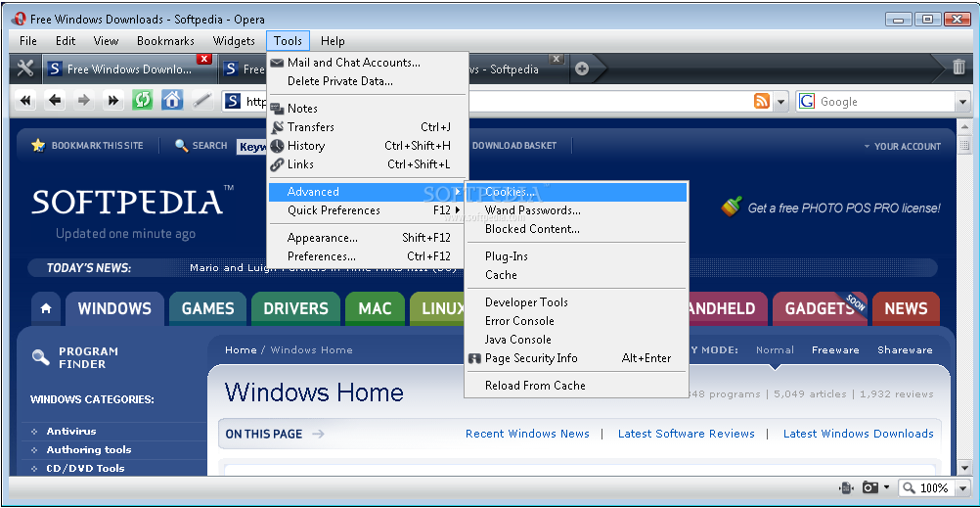Image resolution: width=980 pixels, height=508 pixels.
Task: Open the Bookmarks menu
Action: click(x=165, y=41)
